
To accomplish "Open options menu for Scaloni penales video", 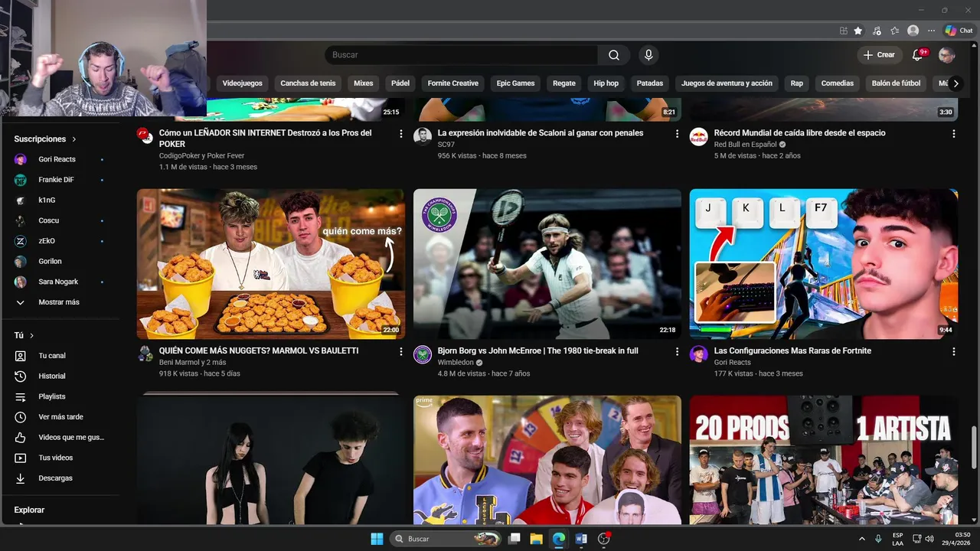I will tap(677, 134).
